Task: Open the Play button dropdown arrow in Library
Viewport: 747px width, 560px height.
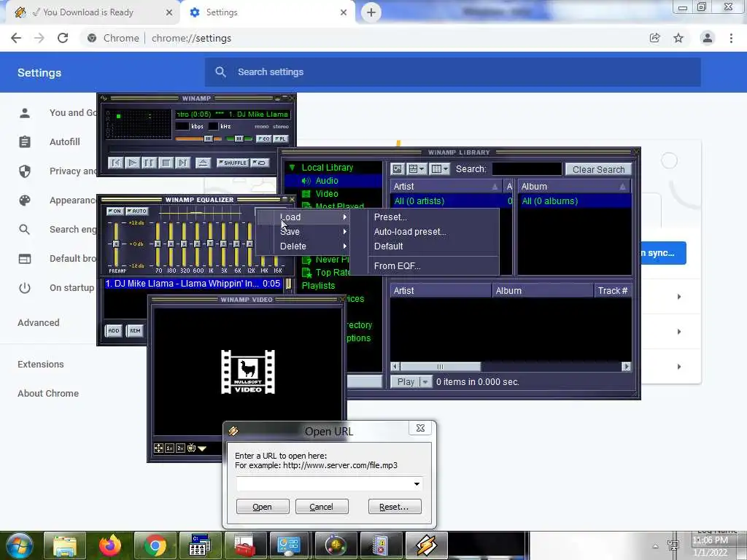Action: (x=425, y=382)
